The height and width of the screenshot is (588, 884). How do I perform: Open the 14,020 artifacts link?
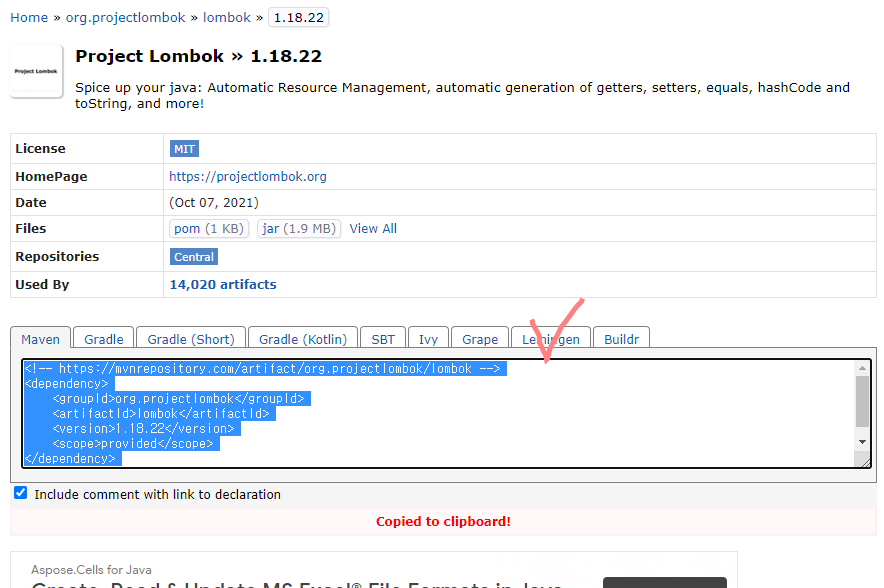(x=223, y=284)
